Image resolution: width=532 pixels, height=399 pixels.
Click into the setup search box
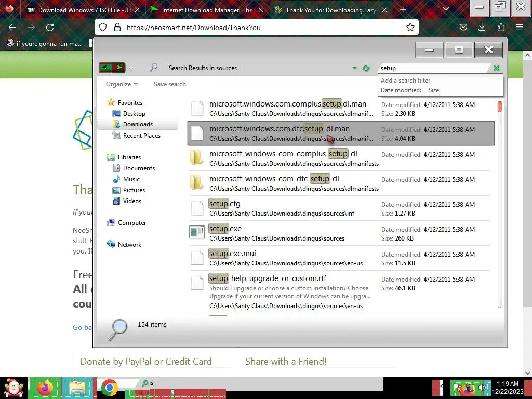[434, 68]
